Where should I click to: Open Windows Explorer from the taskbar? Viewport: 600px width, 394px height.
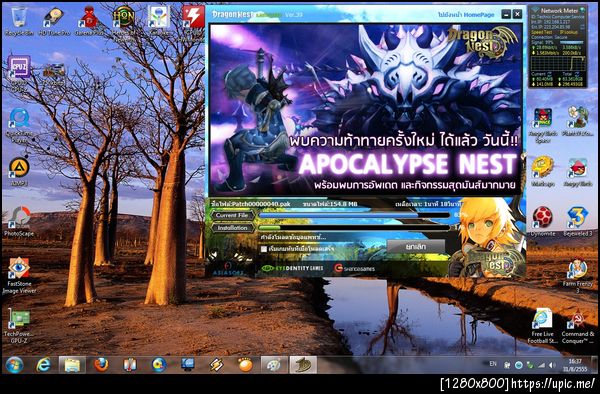72,365
